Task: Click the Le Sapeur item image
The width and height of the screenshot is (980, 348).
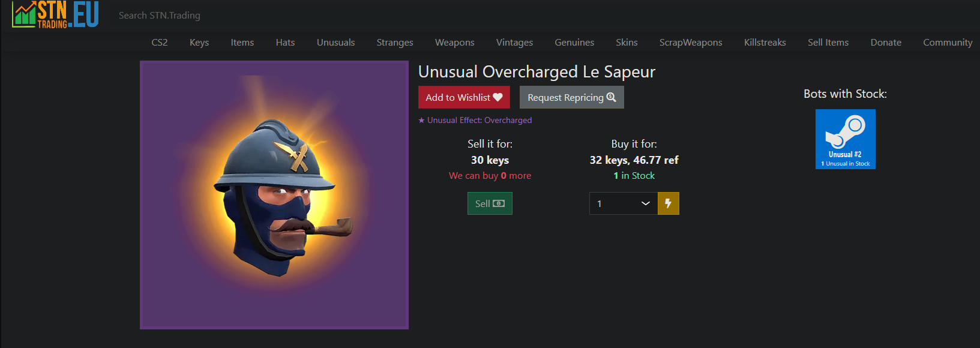Action: (274, 195)
